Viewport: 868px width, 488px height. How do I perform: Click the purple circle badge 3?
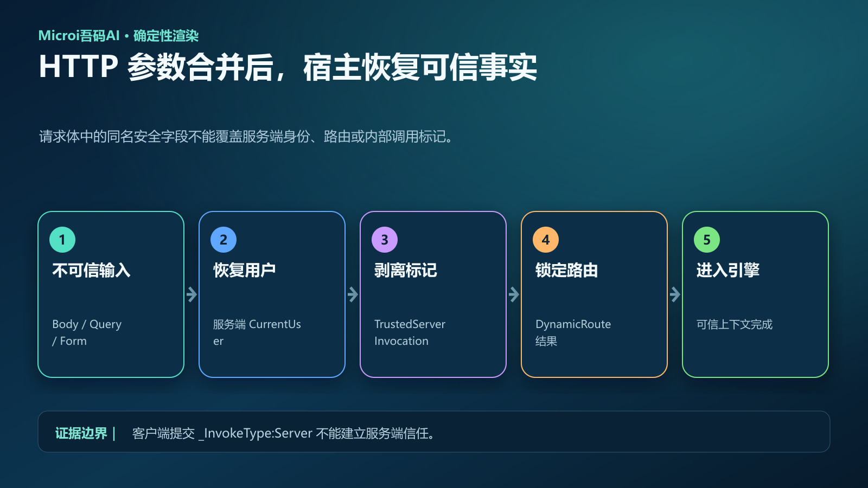385,240
